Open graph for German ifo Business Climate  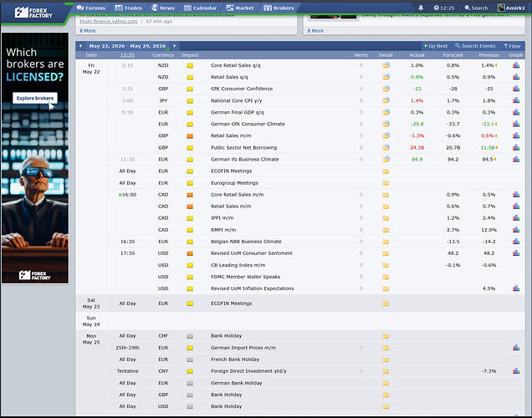[x=516, y=160]
